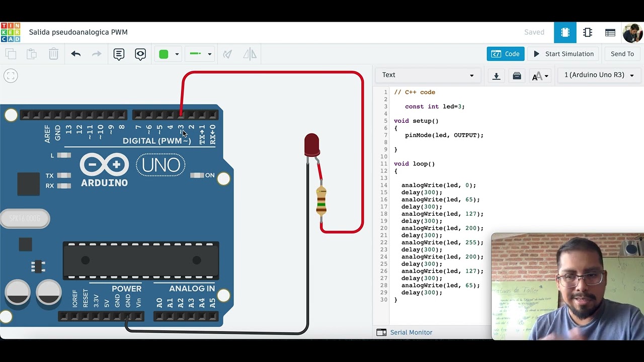Click the Paste icon in toolbar
Image resolution: width=644 pixels, height=362 pixels.
32,54
